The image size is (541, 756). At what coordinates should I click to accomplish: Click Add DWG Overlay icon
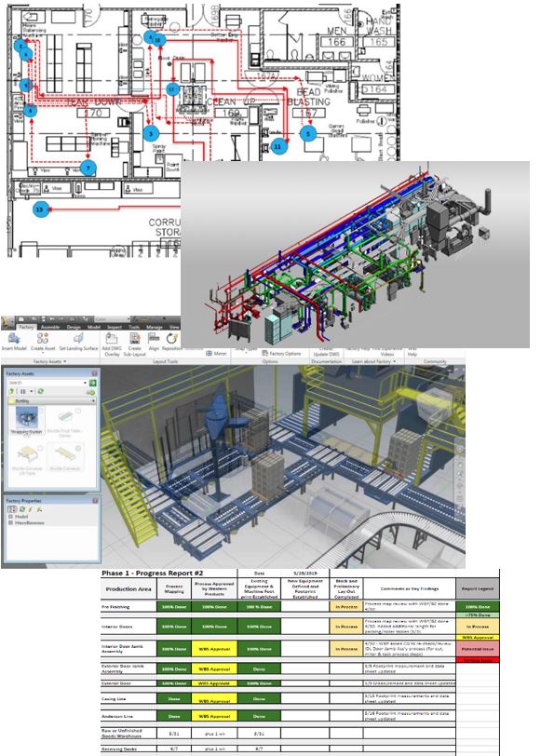112,338
